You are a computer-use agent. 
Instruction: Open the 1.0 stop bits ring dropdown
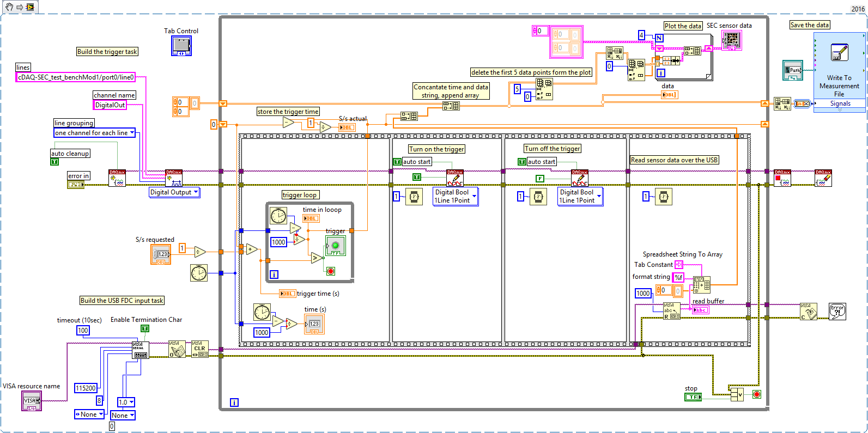click(x=131, y=402)
